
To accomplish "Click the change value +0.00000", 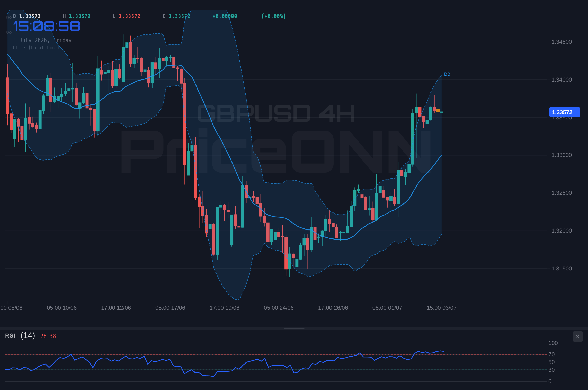I will [x=225, y=16].
